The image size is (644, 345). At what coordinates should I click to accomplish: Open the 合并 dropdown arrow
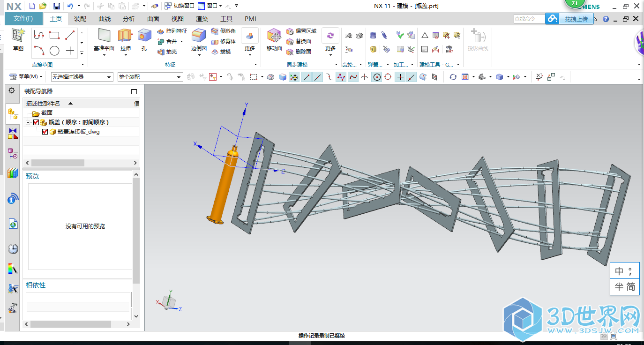[x=182, y=41]
